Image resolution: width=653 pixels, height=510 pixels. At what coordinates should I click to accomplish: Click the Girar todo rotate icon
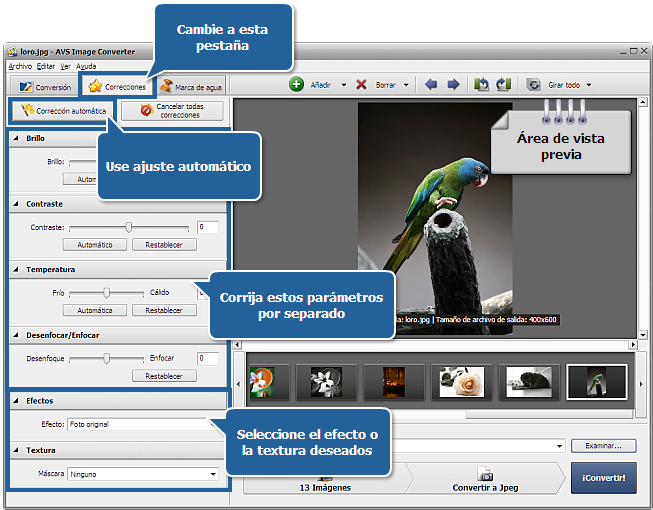[x=533, y=85]
